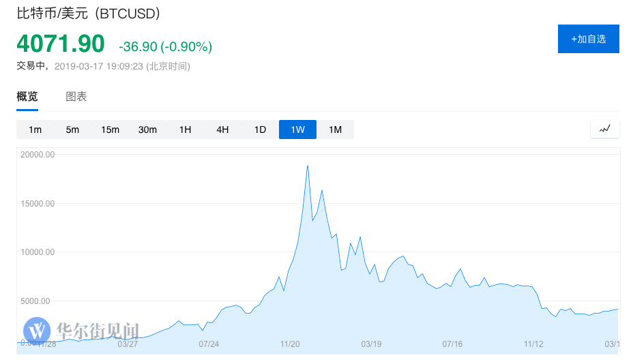Open the 图表 tab
The height and width of the screenshot is (364, 631).
click(x=76, y=97)
